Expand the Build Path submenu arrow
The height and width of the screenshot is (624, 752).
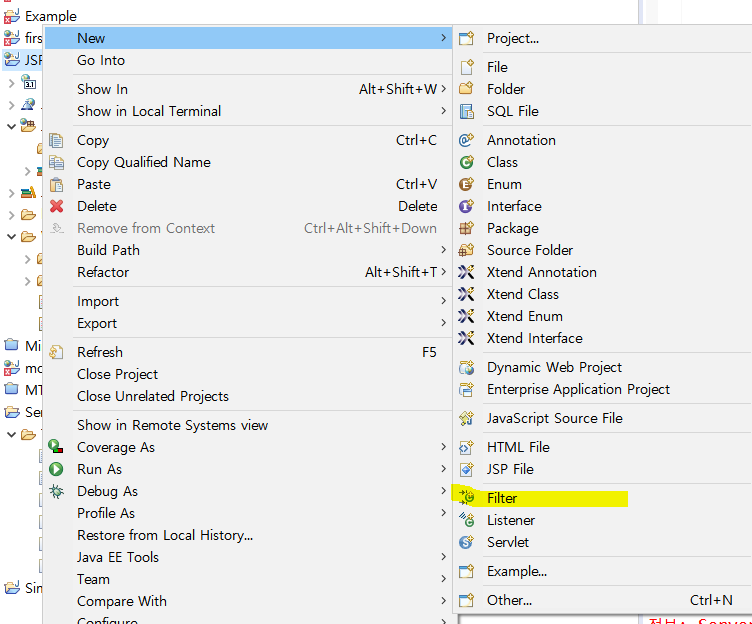[444, 250]
